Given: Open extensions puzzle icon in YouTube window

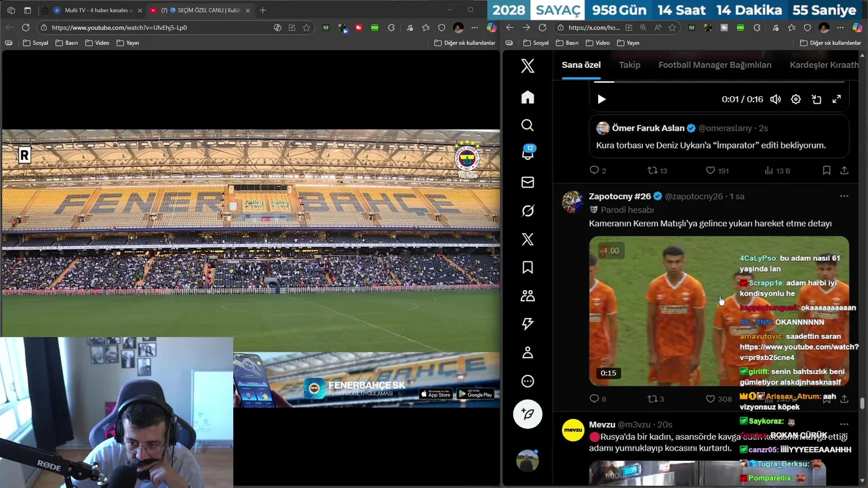Looking at the screenshot, I should [391, 28].
